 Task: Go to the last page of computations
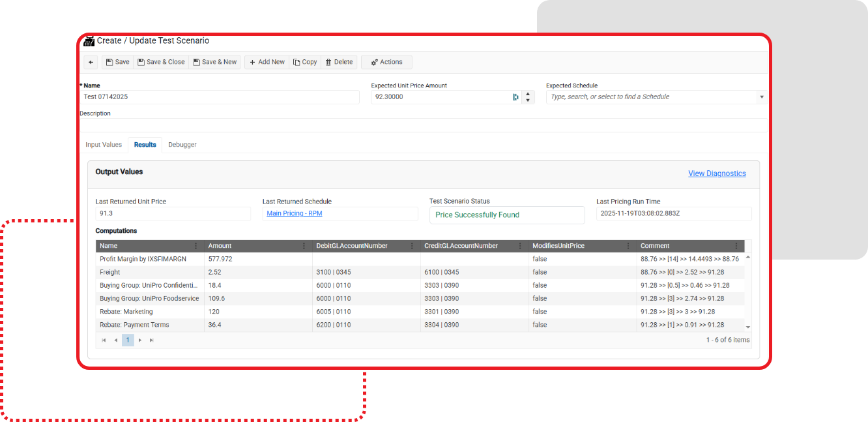152,340
